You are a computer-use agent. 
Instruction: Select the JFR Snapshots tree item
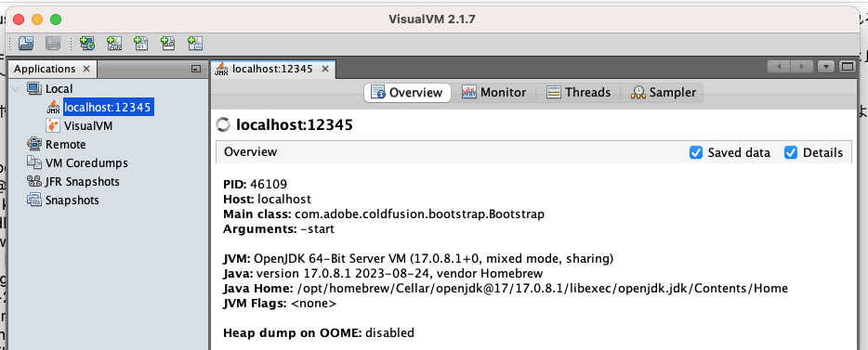73,181
